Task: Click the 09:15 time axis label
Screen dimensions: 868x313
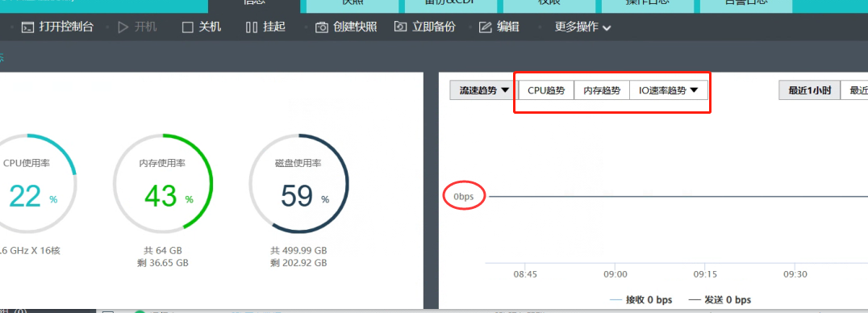Action: [x=705, y=274]
